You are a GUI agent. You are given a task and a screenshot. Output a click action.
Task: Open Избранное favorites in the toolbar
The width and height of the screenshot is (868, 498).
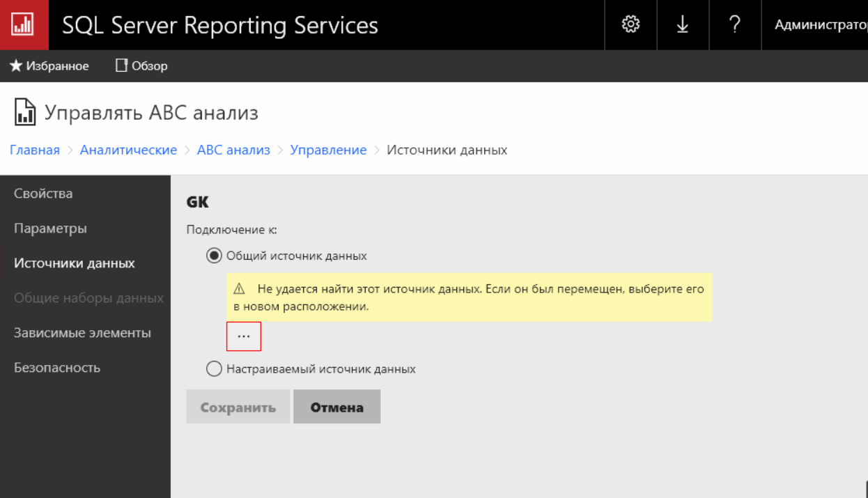coord(49,66)
